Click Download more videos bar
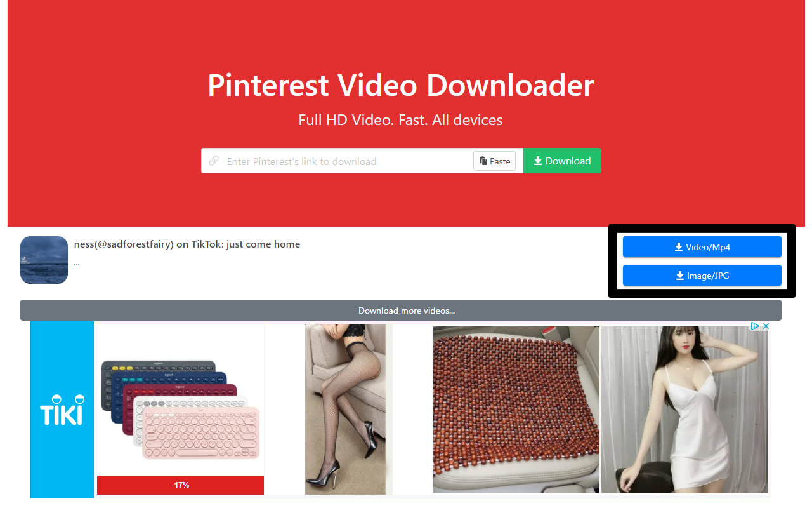The width and height of the screenshot is (812, 508). (401, 311)
